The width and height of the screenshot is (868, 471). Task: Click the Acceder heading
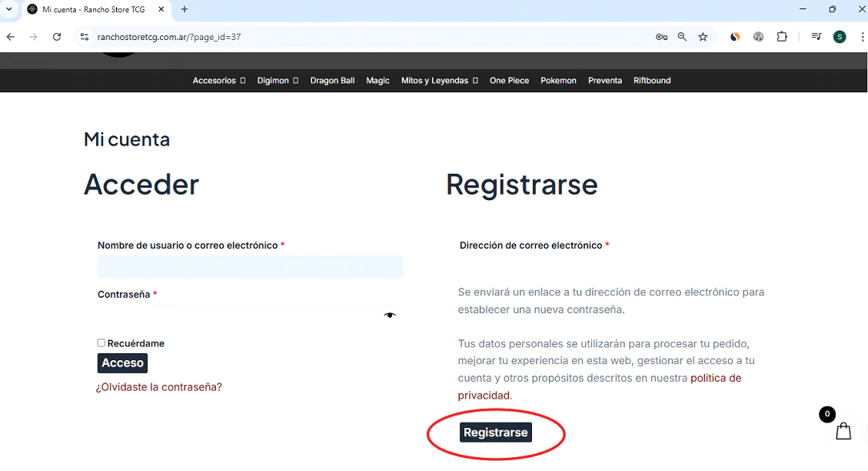[141, 185]
